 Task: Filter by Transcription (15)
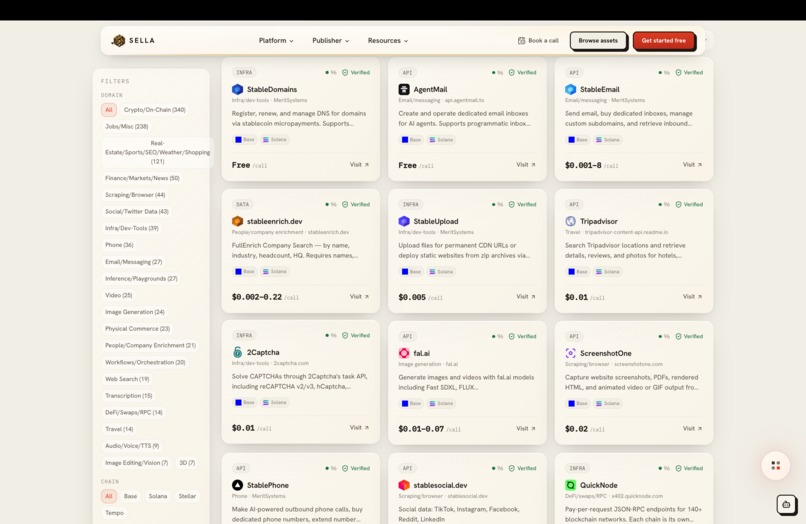[x=129, y=396]
